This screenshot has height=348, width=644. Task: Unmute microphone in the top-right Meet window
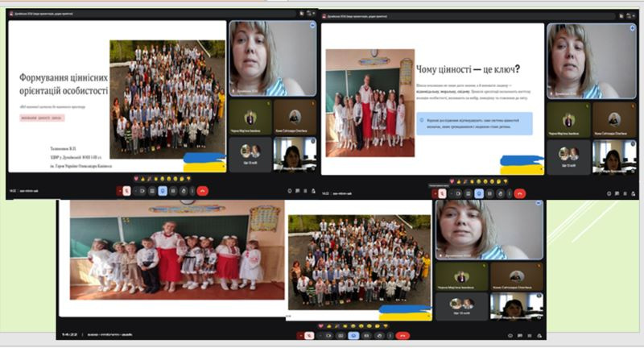(442, 193)
